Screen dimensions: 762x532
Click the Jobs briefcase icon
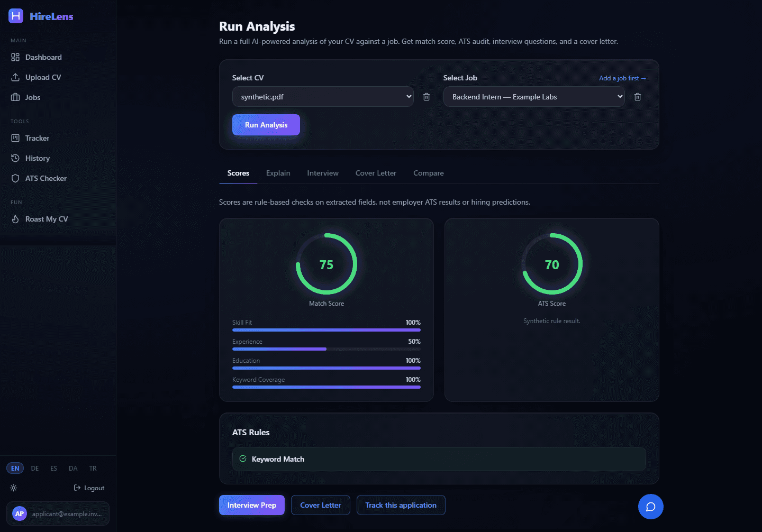point(15,97)
